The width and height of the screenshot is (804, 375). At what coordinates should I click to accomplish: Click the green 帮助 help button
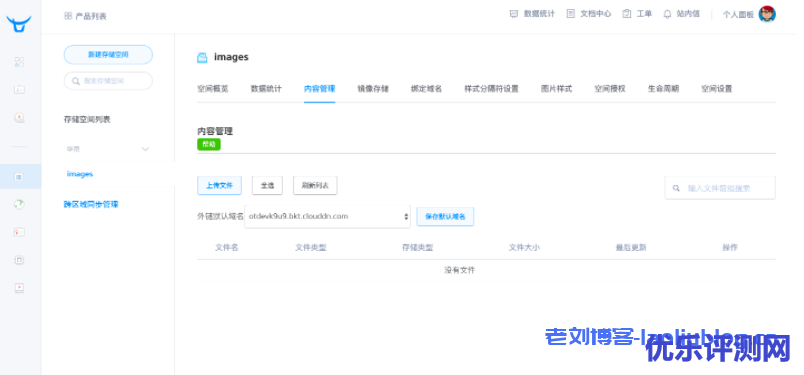pos(209,145)
